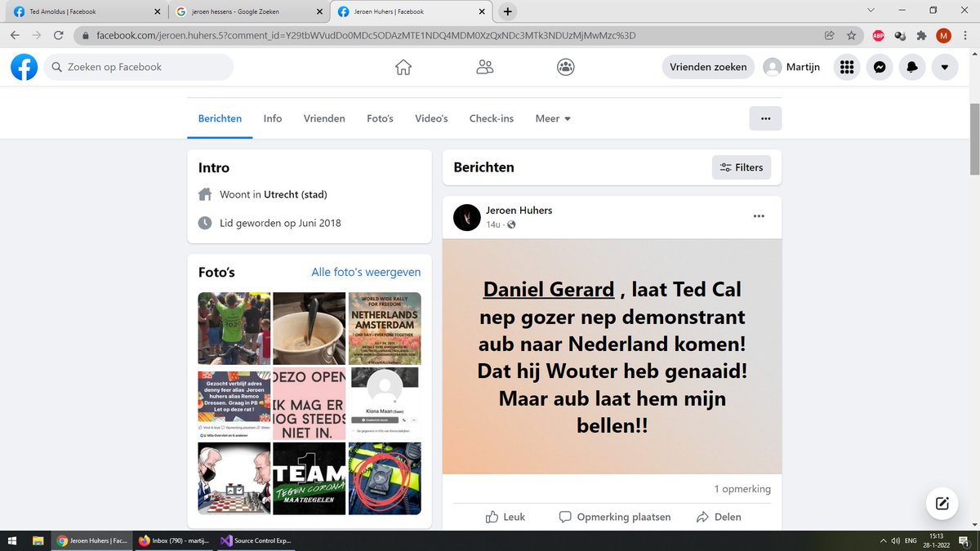The image size is (980, 551).
Task: Click the browser back arrow
Action: click(15, 35)
